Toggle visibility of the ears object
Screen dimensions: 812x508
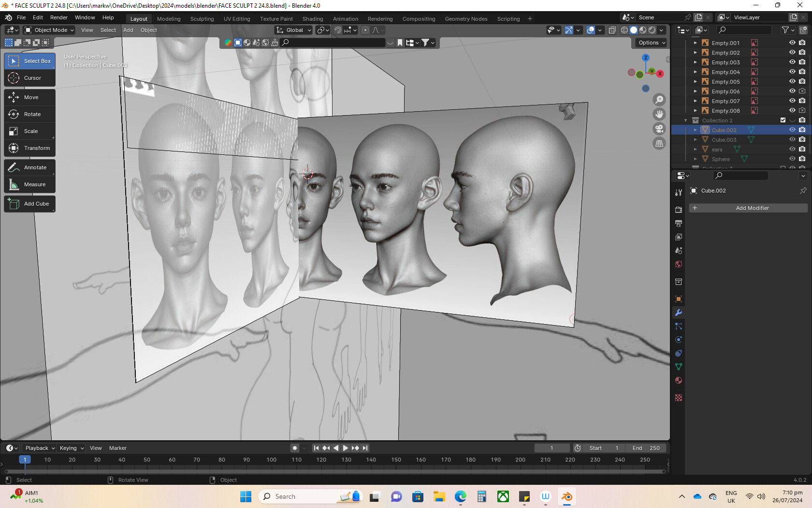click(792, 149)
